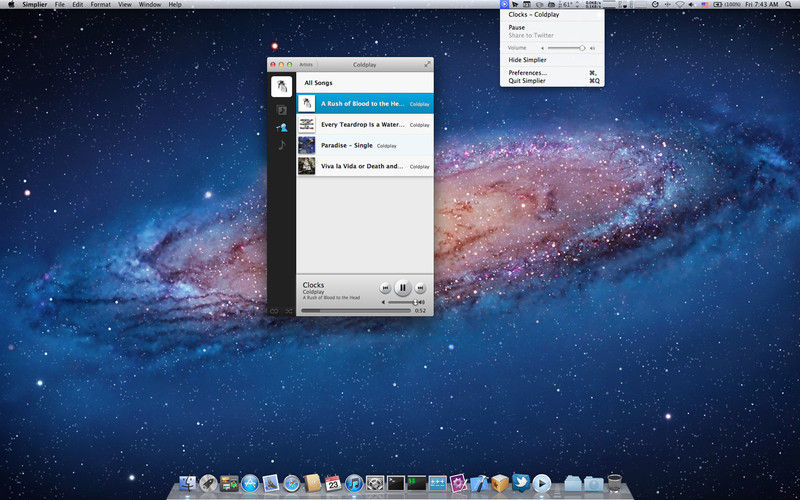Open the Twitter app from the Dock
800x500 pixels.
point(521,483)
